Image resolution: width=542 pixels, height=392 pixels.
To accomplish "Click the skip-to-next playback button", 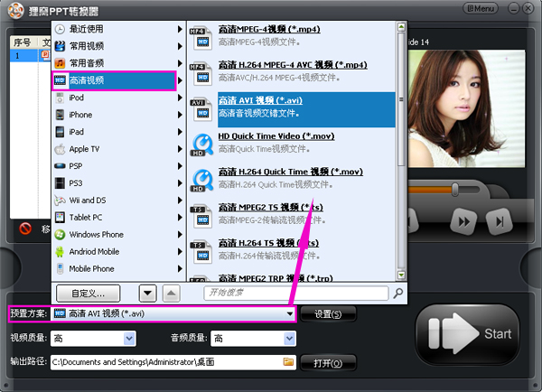I will 499,221.
